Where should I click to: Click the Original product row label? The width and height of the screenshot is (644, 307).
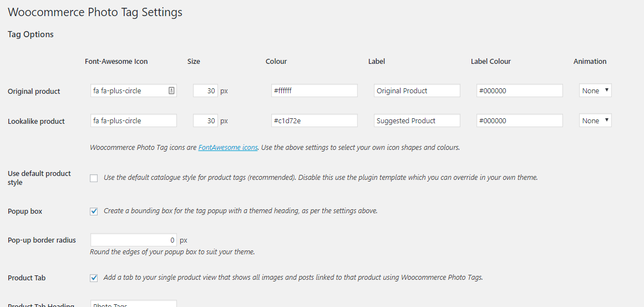tap(34, 91)
